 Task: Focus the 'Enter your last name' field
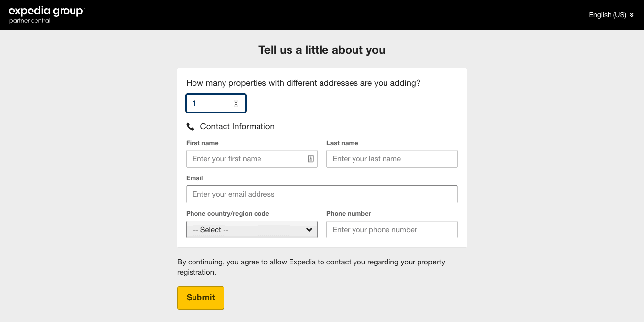392,159
